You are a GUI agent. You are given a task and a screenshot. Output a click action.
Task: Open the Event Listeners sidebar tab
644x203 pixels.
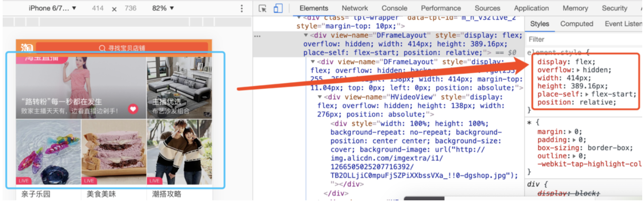623,24
